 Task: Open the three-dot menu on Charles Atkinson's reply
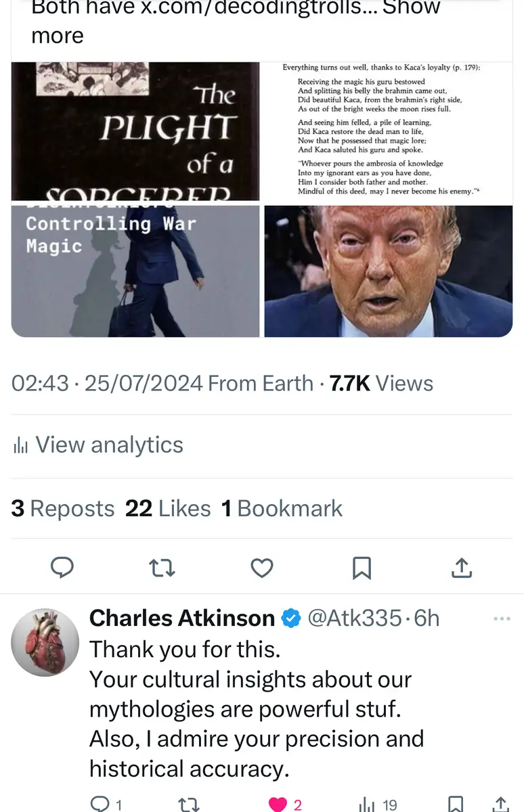click(x=502, y=618)
